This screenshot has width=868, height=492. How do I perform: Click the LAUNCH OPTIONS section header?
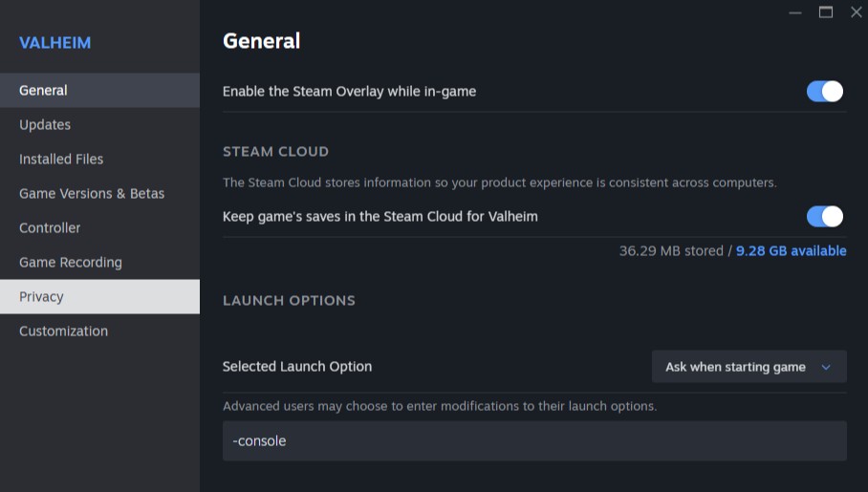coord(289,301)
